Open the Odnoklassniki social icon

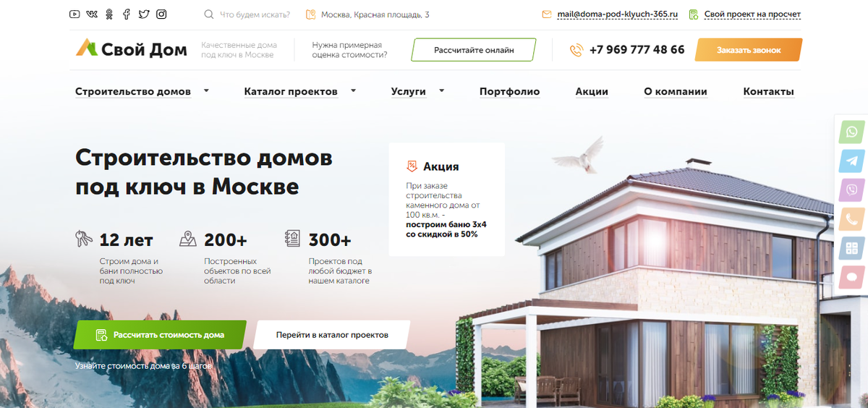[x=110, y=14]
